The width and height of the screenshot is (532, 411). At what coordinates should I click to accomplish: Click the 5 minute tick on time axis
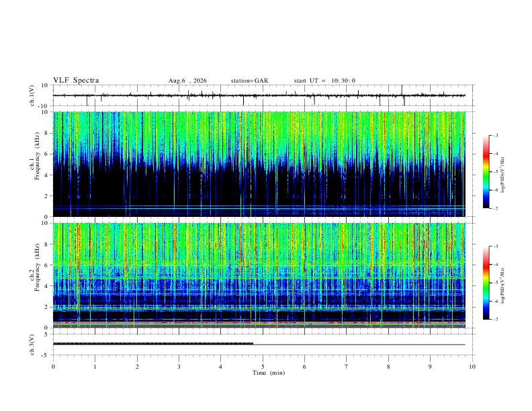[263, 367]
